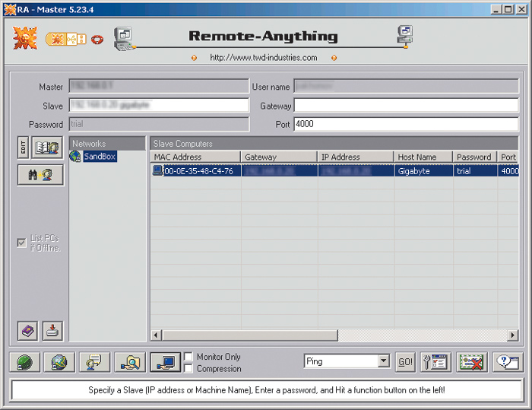
Task: Click the Port field showing 4000
Action: pyautogui.click(x=406, y=124)
